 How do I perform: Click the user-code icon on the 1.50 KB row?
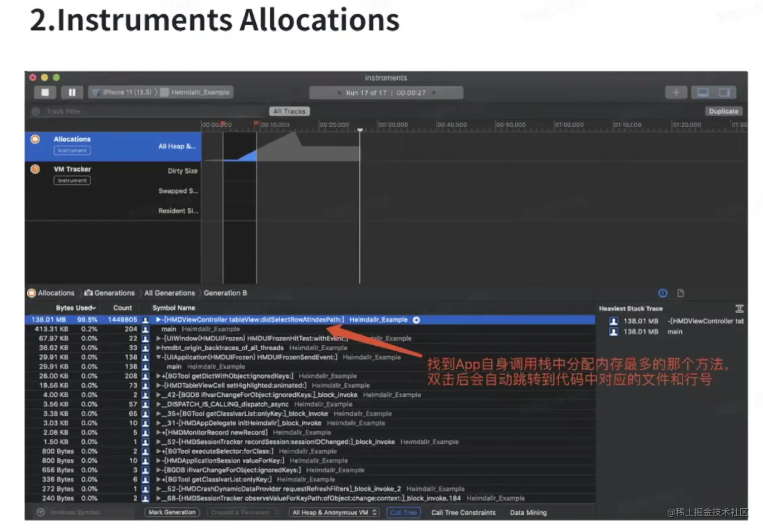145,442
